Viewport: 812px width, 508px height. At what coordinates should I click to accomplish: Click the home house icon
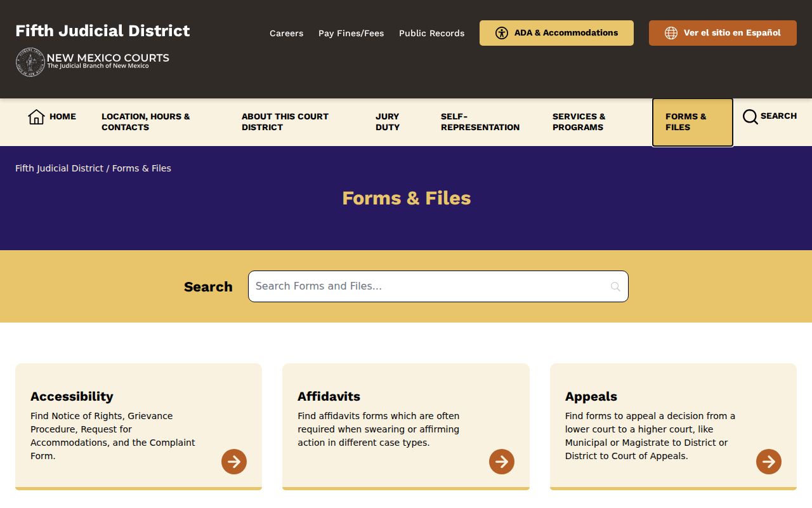(x=36, y=117)
